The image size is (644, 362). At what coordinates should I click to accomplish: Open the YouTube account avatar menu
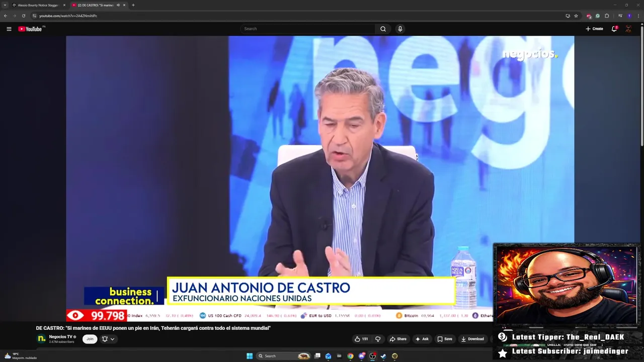628,29
